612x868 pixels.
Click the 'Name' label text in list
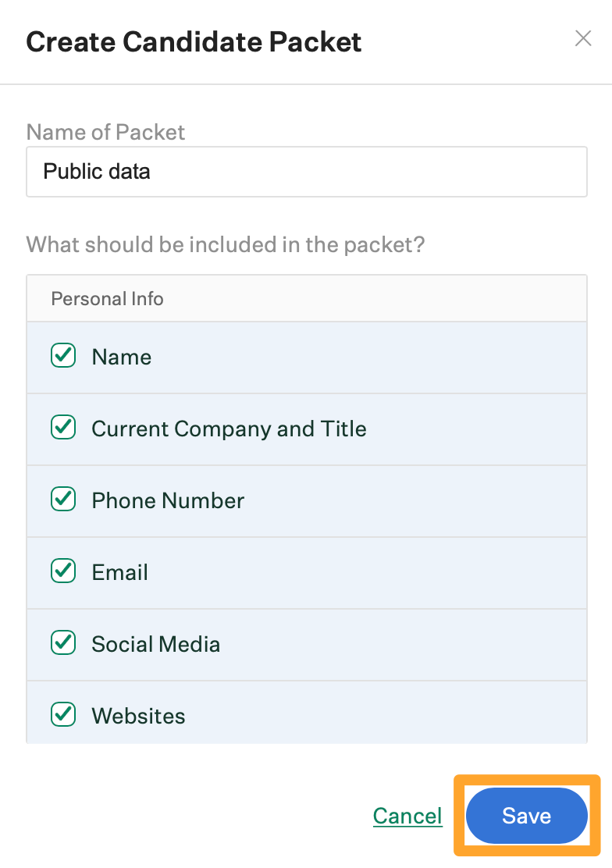[122, 358]
